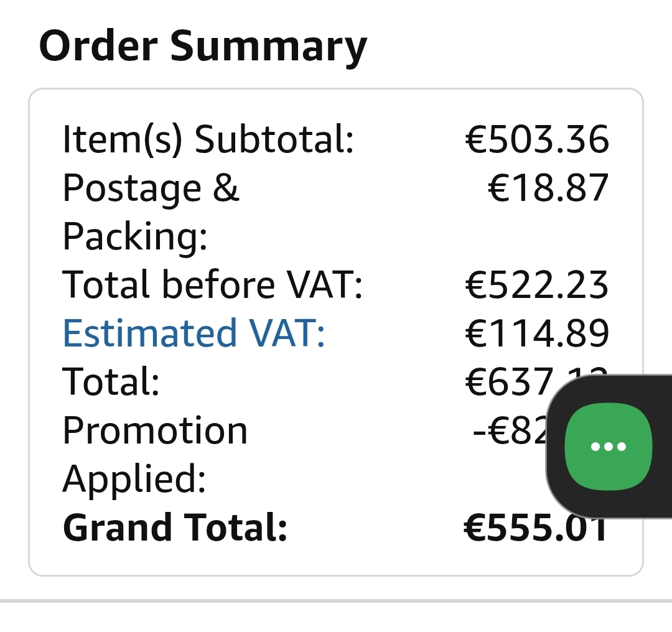Tap the €503.36 subtotal amount
Viewport: 672px width, 632px height.
pyautogui.click(x=537, y=139)
